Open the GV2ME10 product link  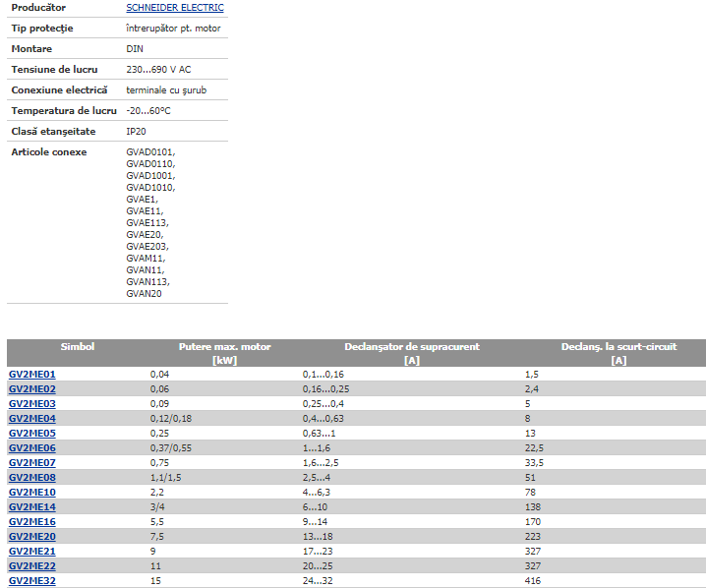click(32, 492)
